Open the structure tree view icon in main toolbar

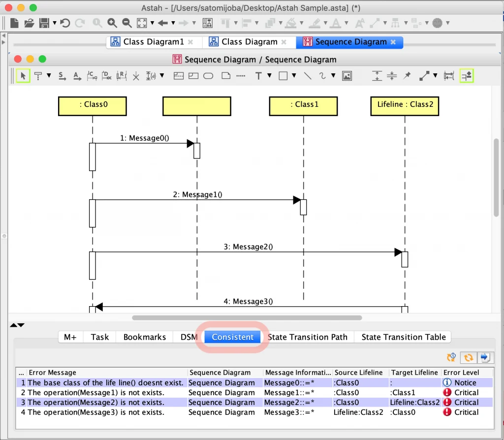pyautogui.click(x=208, y=23)
